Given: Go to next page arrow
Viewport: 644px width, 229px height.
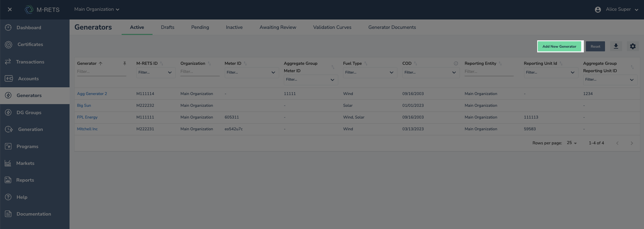Looking at the screenshot, I should [x=632, y=143].
